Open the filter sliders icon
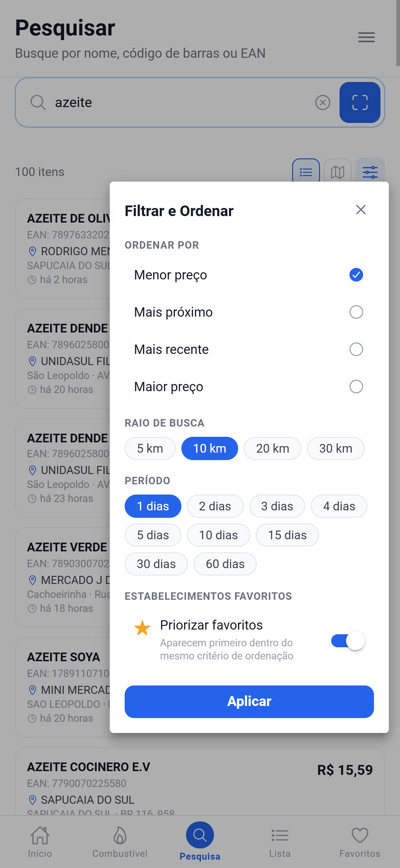Image resolution: width=400 pixels, height=868 pixels. tap(370, 172)
